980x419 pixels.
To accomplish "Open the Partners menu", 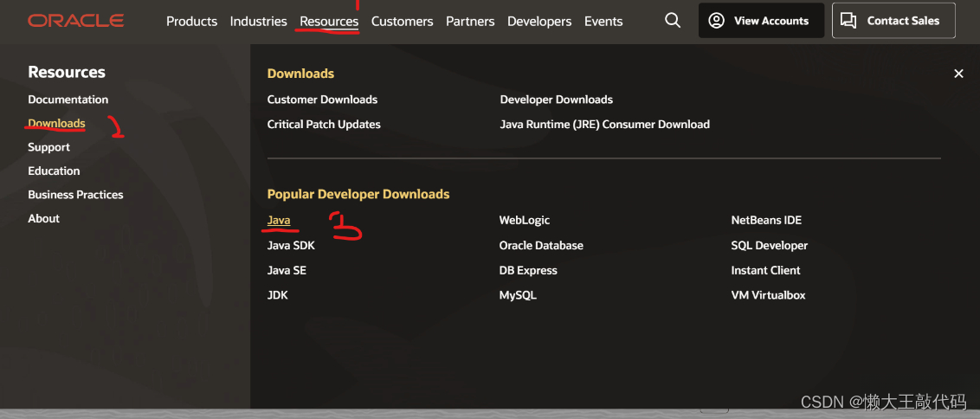I will coord(470,22).
